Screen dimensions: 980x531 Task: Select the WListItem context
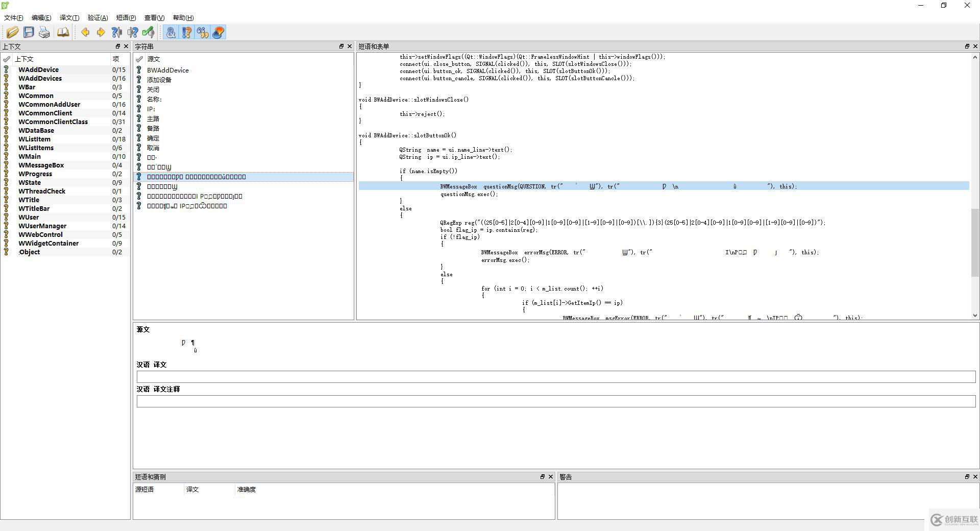point(65,139)
